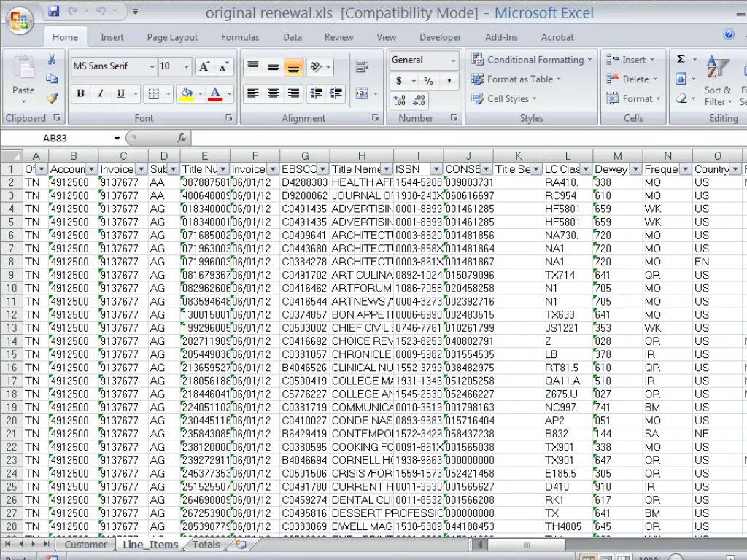This screenshot has height=560, width=747.
Task: Align text to the right
Action: 293,93
